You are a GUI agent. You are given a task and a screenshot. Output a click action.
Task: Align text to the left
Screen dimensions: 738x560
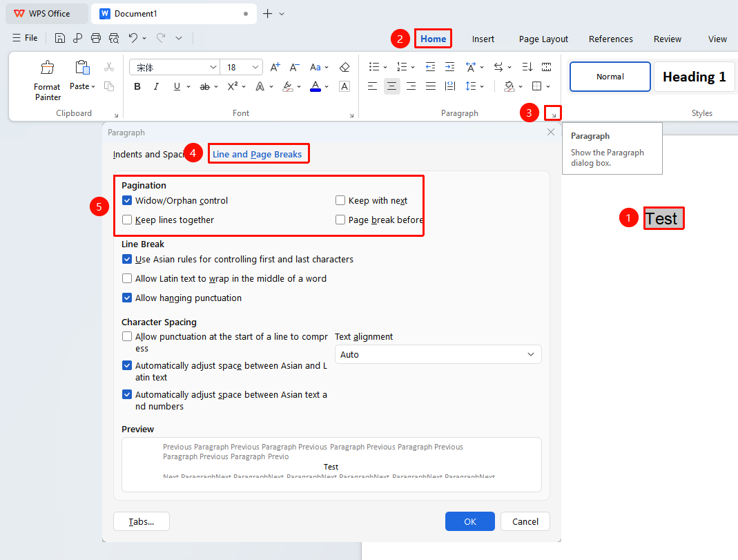372,86
